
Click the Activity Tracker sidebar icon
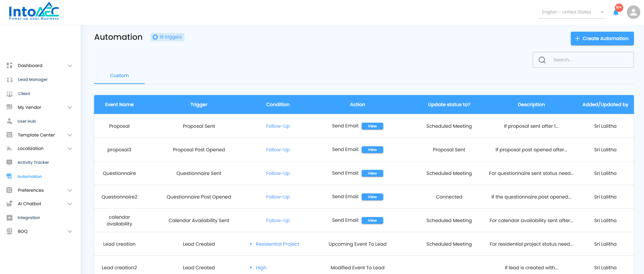pyautogui.click(x=9, y=162)
